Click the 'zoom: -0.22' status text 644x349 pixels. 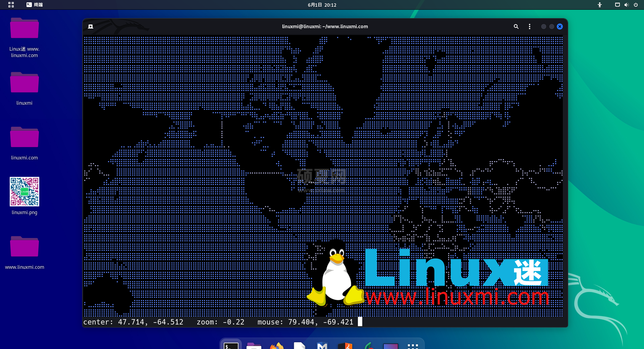(220, 322)
